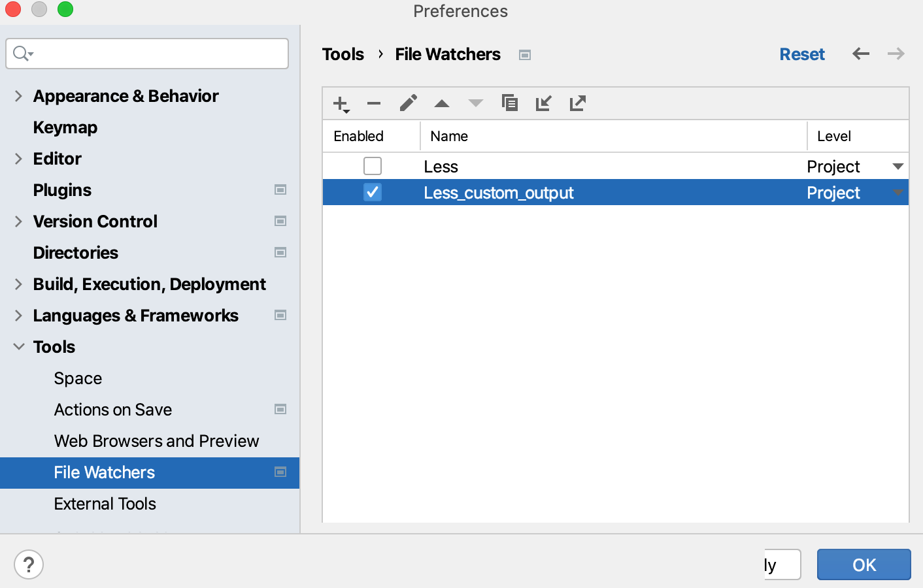
Task: Open the Level dropdown for Less watcher
Action: coord(898,166)
